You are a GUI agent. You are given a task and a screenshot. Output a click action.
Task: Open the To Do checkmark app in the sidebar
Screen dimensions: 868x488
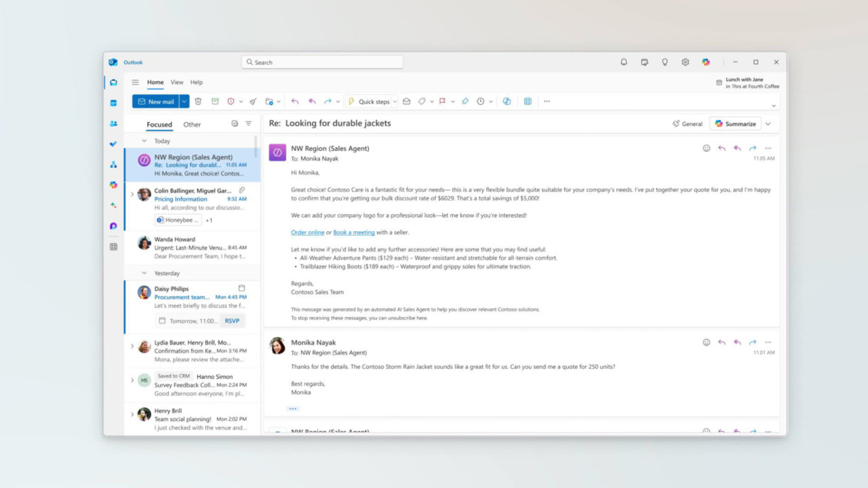[x=113, y=144]
